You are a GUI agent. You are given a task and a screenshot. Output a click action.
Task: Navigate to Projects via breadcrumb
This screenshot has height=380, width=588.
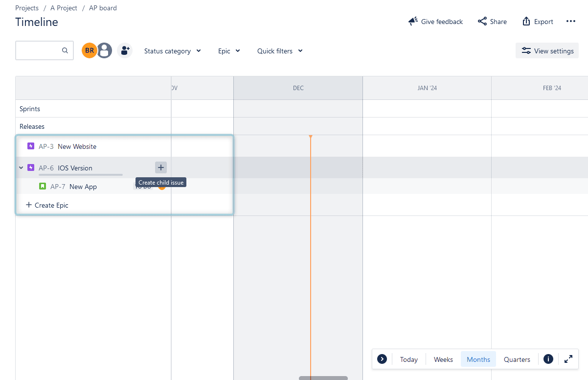[x=26, y=8]
